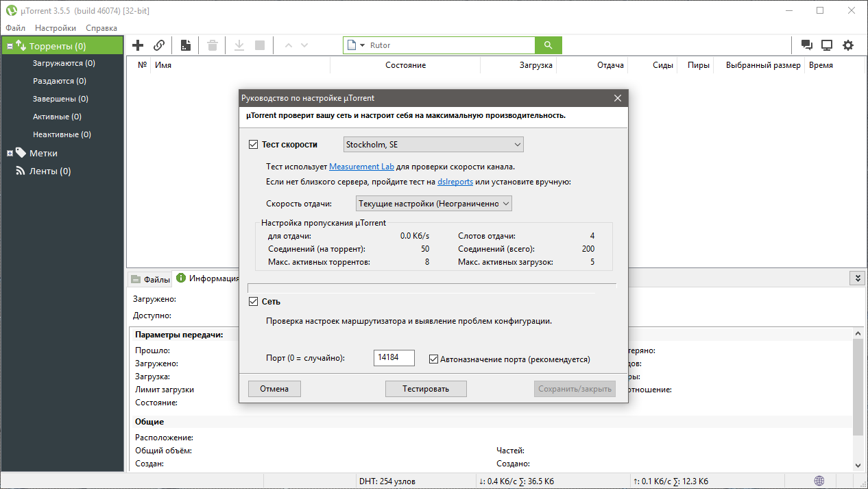Select Раздаются (0) in sidebar
Screen dimensions: 868x489
(x=60, y=81)
